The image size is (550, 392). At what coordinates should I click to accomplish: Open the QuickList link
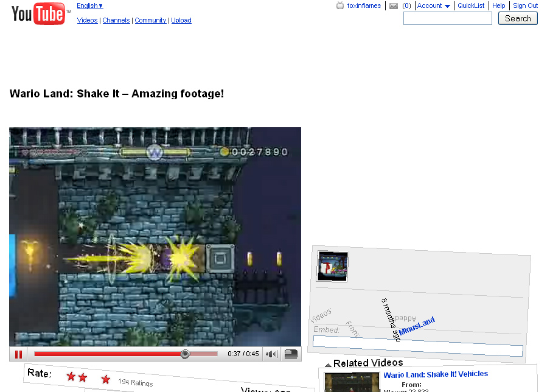(471, 5)
